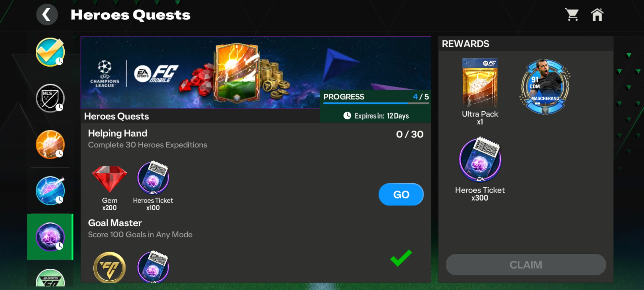Viewport: 644px width, 290px height.
Task: Tap the Gem x200 reward icon
Action: click(109, 179)
